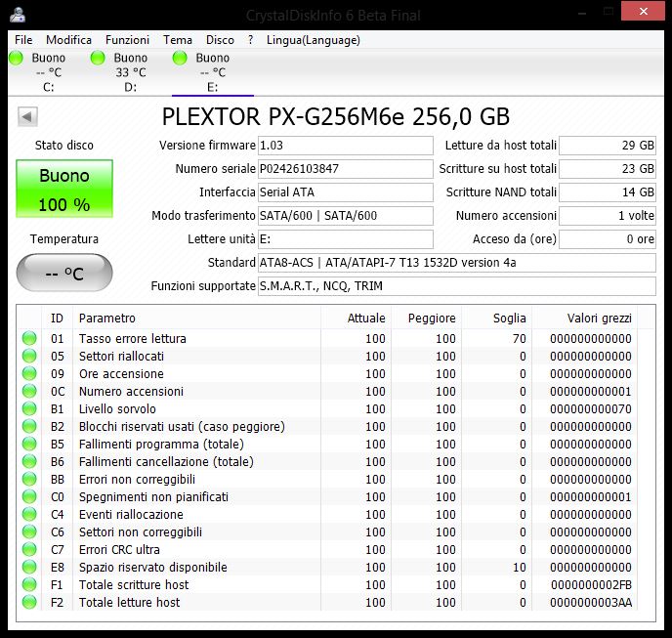Viewport: 672px width, 638px height.
Task: Click the Buono 100 % health status button
Action: [64, 189]
